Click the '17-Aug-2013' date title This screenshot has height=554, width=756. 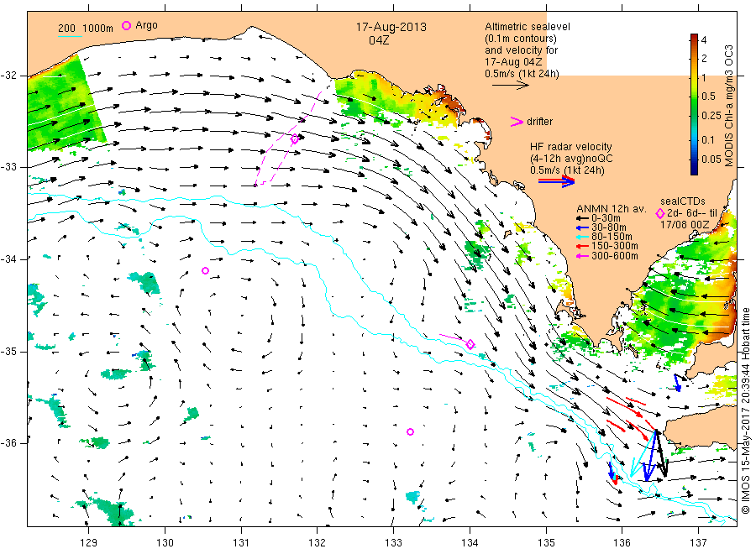coord(391,27)
